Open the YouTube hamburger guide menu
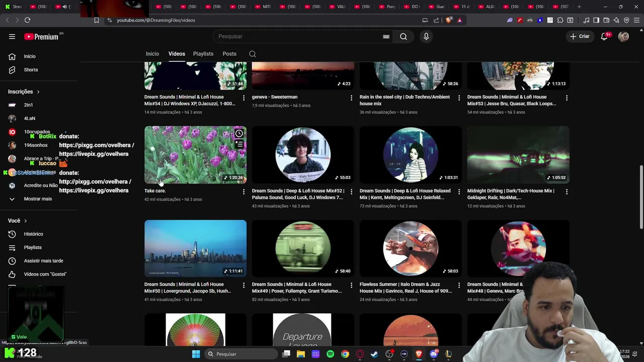644x362 pixels. (12, 37)
